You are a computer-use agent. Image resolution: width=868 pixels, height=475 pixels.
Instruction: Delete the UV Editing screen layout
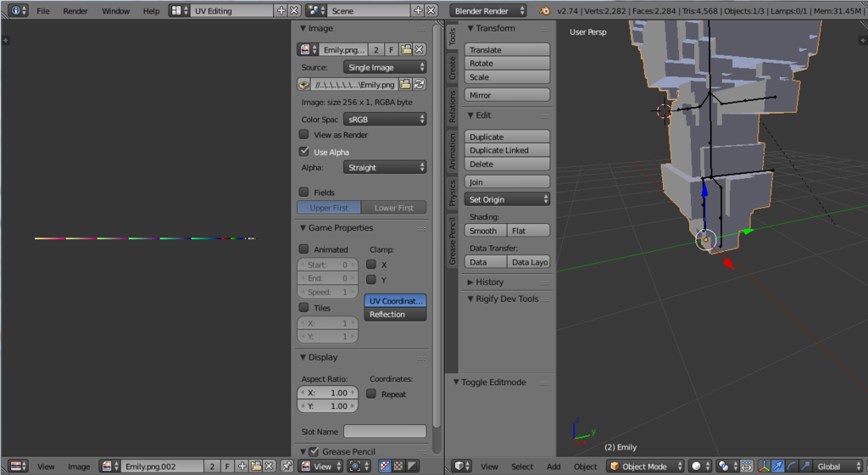point(294,10)
